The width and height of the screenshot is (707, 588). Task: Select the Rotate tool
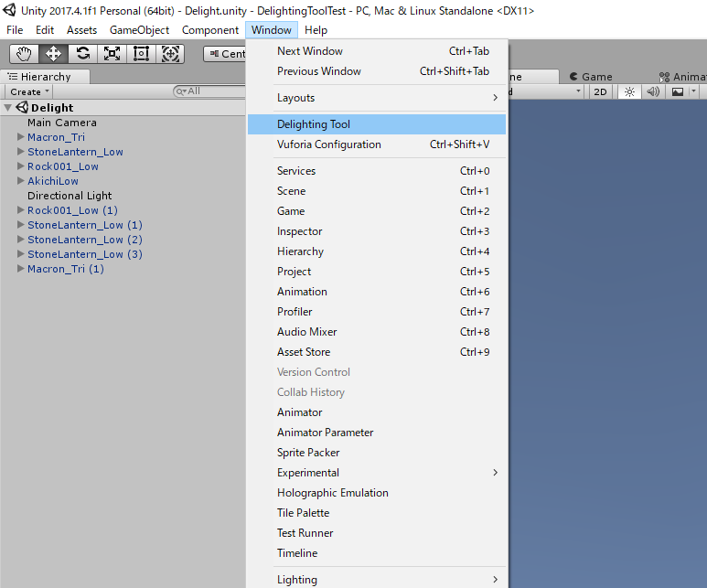click(x=82, y=54)
